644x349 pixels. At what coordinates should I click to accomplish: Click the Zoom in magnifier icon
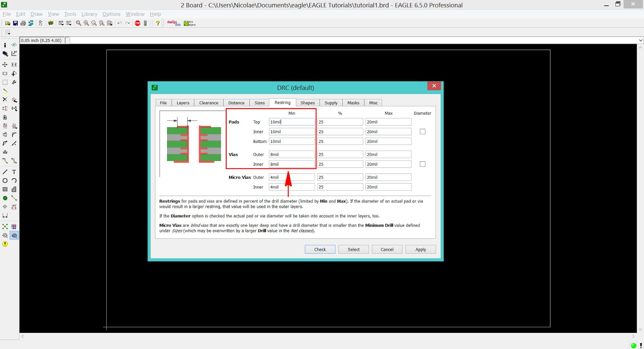click(86, 23)
